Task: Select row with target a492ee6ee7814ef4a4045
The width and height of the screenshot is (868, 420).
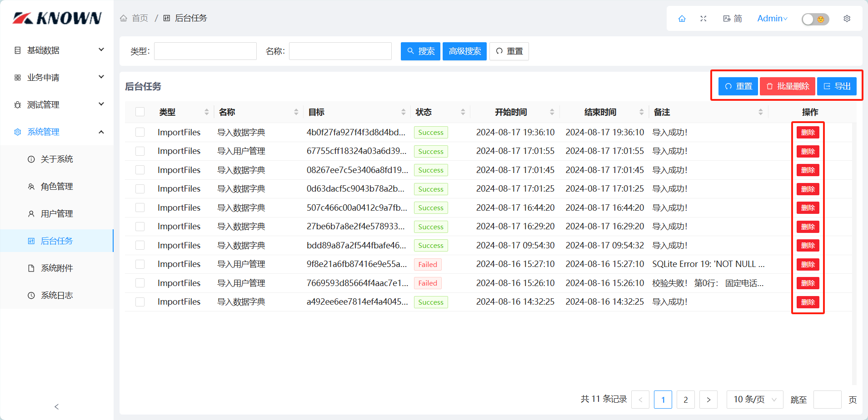Action: click(x=140, y=302)
